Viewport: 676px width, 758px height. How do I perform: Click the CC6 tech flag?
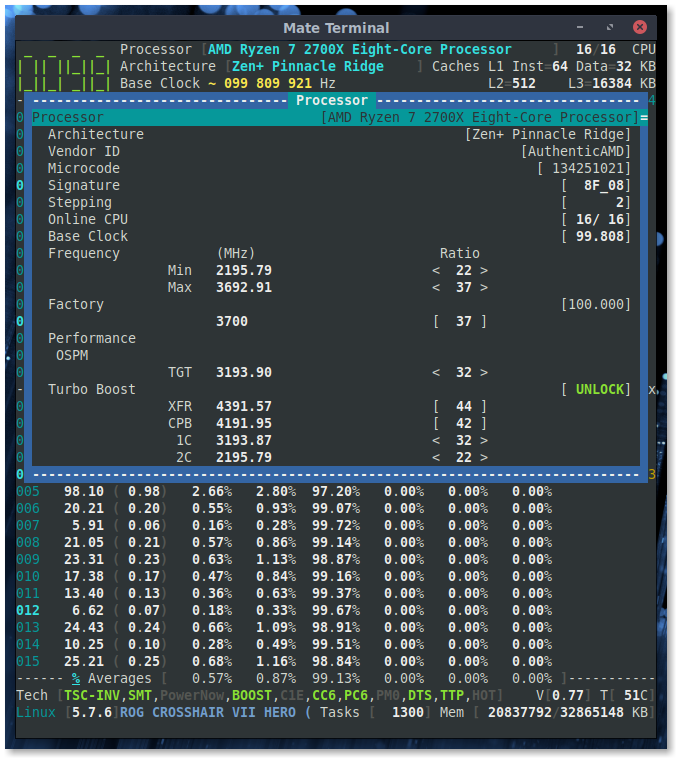pos(323,696)
